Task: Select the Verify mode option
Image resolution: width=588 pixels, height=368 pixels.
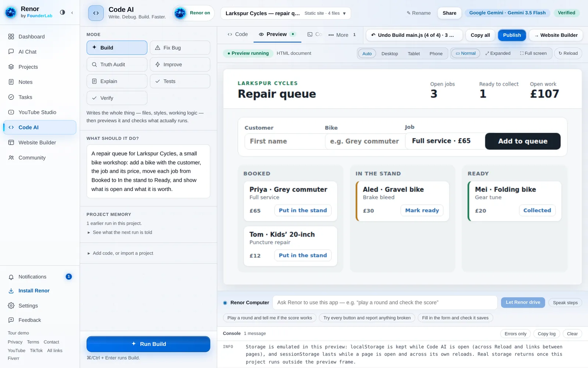Action: 117,98
